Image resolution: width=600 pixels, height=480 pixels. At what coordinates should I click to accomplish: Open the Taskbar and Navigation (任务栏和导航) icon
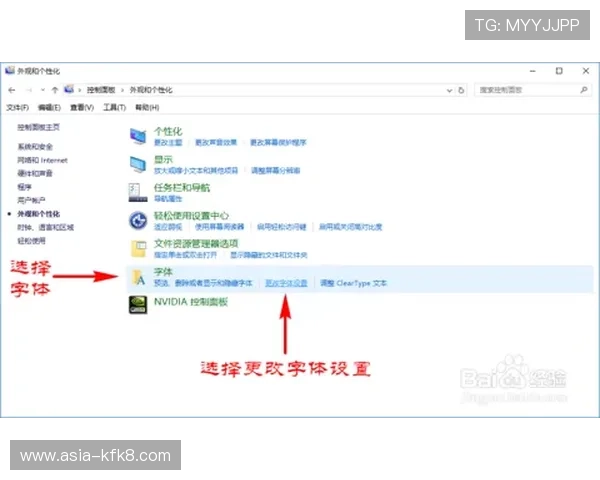(138, 193)
